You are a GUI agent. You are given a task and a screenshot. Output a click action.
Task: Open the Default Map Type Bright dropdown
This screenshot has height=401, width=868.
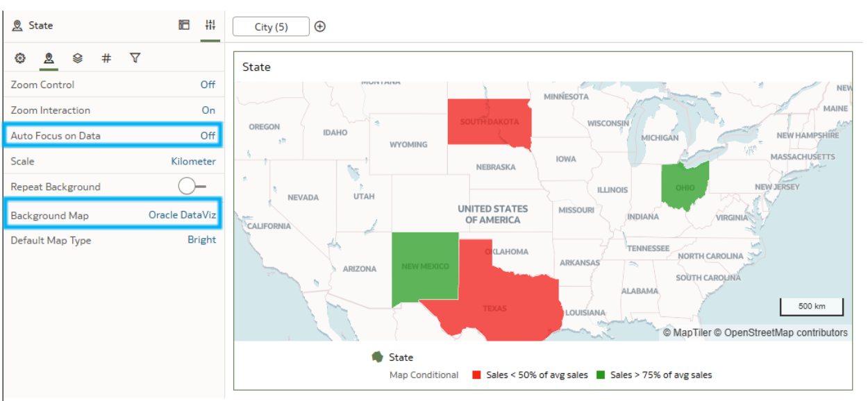(x=201, y=240)
